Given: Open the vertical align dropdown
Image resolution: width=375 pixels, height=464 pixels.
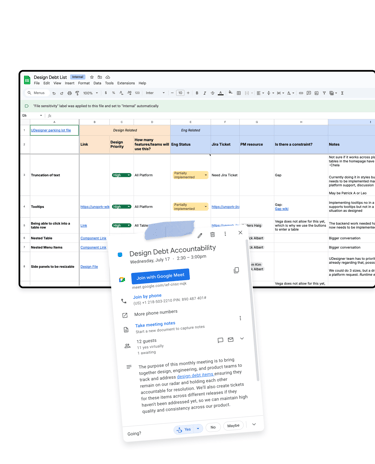Looking at the screenshot, I should [x=269, y=93].
